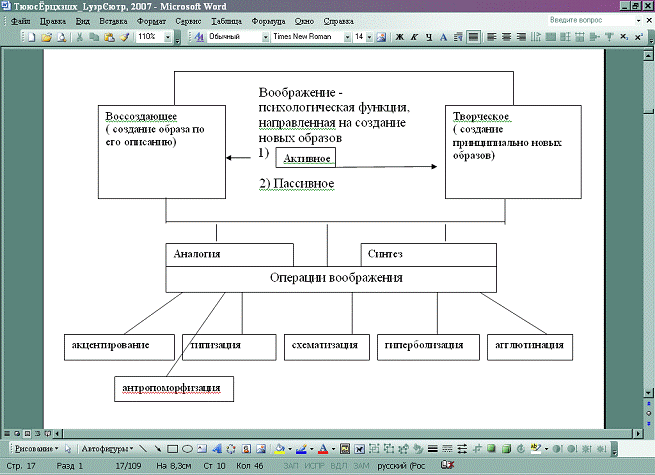Click the Format Painter brush icon
This screenshot has width=655, height=475.
125,37
